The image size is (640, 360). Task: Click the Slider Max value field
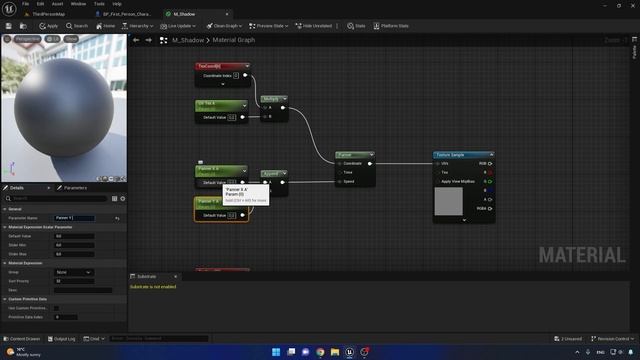click(74, 254)
